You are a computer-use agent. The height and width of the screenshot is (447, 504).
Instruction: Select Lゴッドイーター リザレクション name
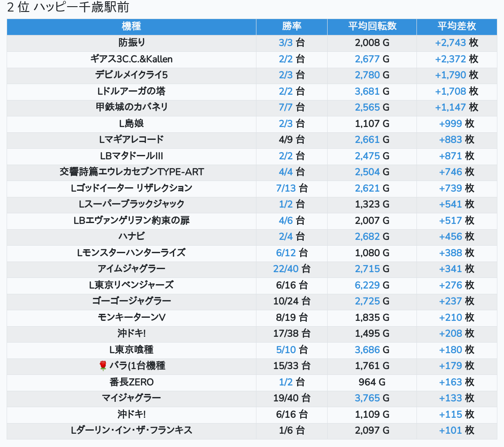coord(131,188)
